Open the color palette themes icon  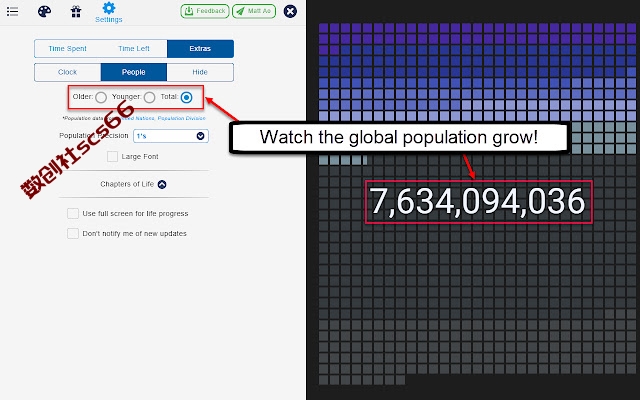(44, 11)
